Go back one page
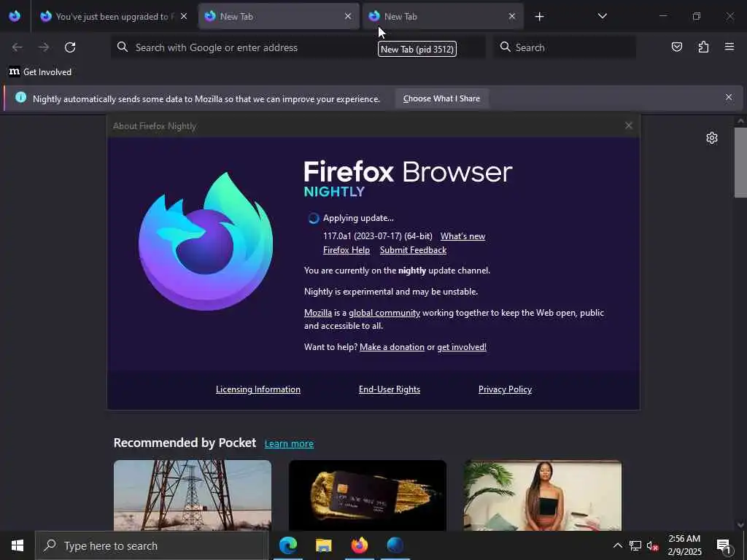 pyautogui.click(x=18, y=47)
